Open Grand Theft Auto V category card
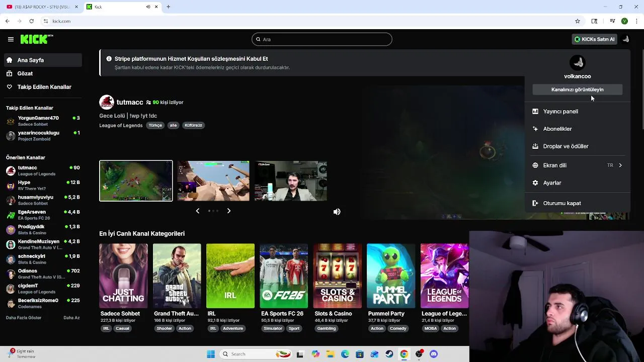Viewport: 644px width, 362px height. (177, 276)
